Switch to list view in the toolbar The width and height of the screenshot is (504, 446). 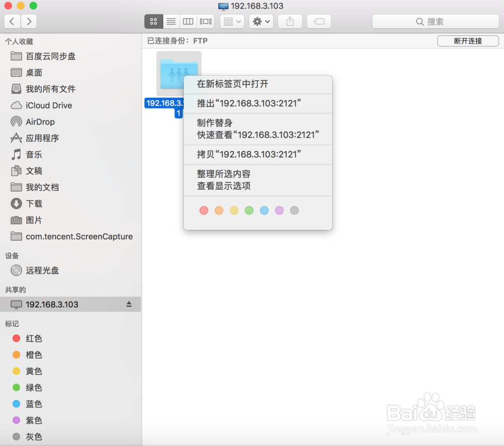pos(171,21)
